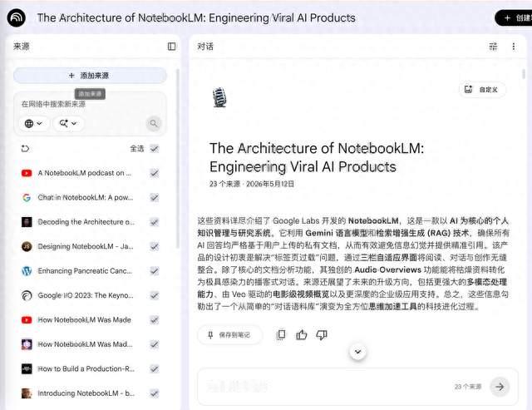Open 'Chat in NotebookLM: A pow...' source title
532x410 pixels.
tap(86, 198)
